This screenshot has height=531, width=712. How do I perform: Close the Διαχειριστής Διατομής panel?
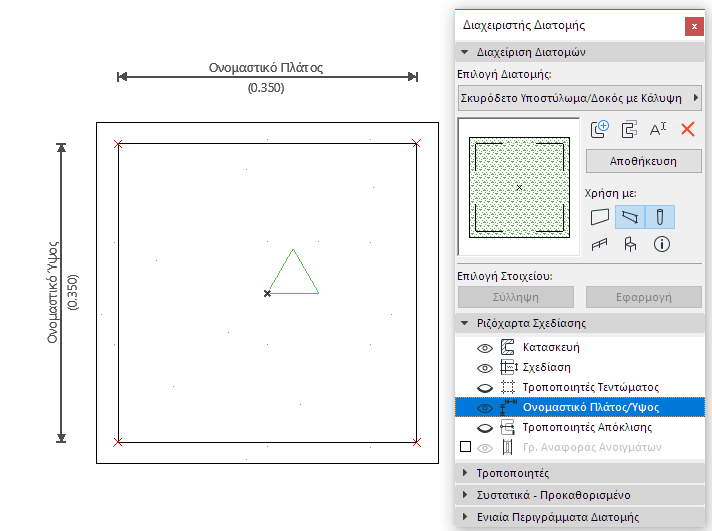(694, 26)
